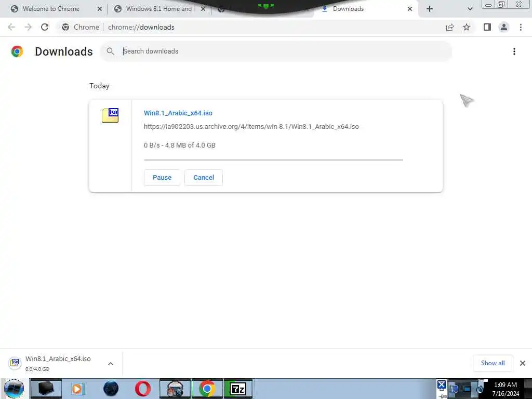Open the media player taskbar icon
The width and height of the screenshot is (532, 399).
(77, 389)
